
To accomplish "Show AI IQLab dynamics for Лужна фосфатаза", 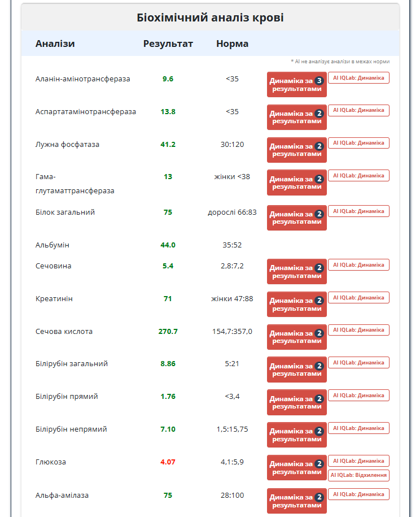I will tap(358, 143).
